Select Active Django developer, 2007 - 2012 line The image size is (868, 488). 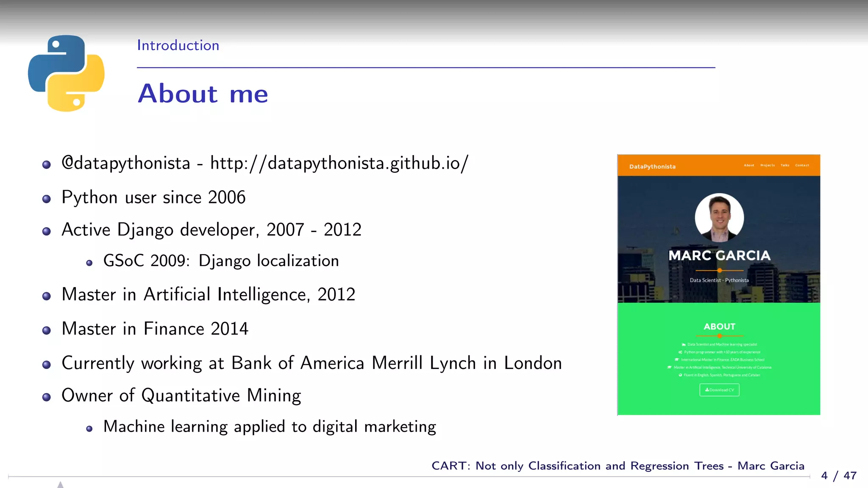(x=211, y=230)
